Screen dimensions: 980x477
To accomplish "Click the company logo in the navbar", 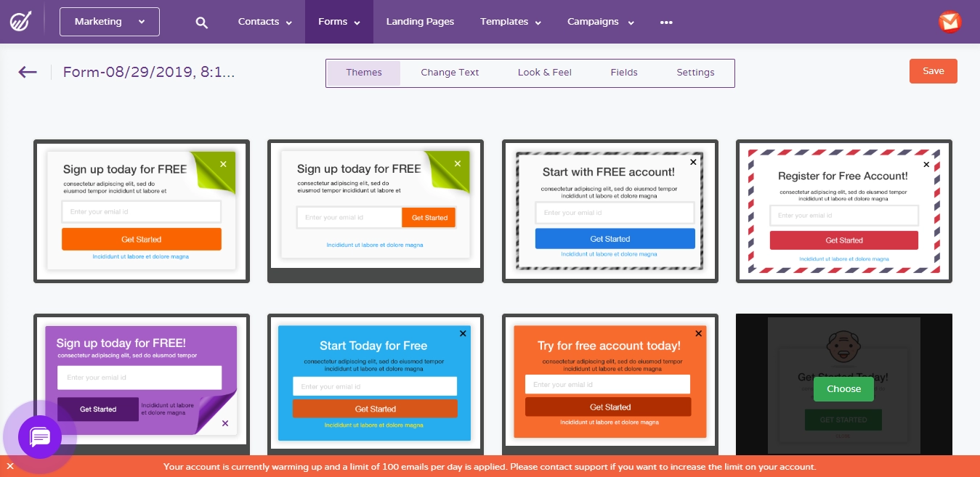I will coord(20,21).
